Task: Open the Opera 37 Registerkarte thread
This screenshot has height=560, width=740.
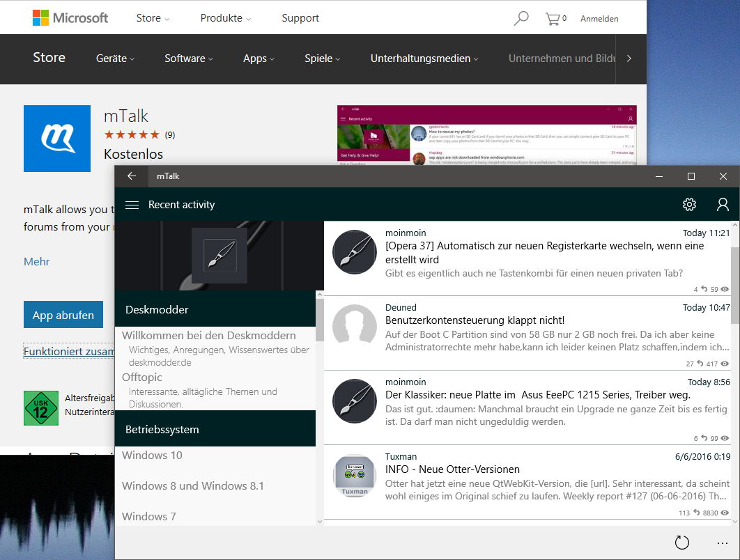Action: [544, 253]
